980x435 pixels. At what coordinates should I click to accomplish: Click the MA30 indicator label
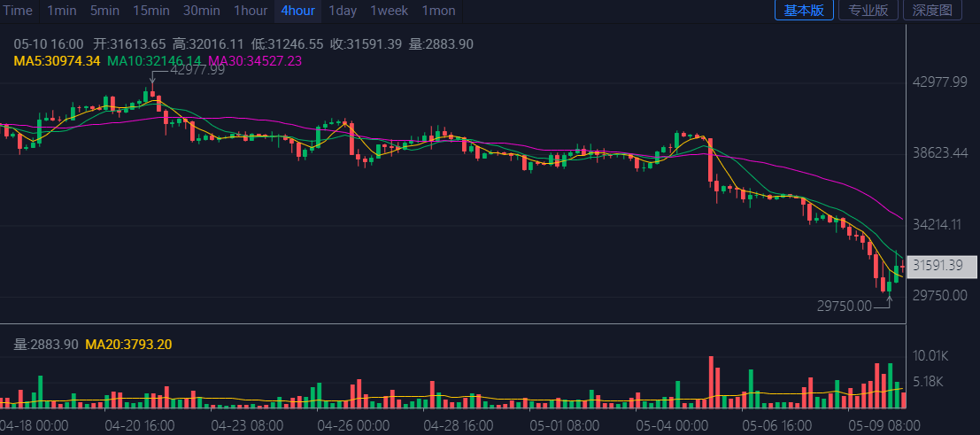coord(255,61)
